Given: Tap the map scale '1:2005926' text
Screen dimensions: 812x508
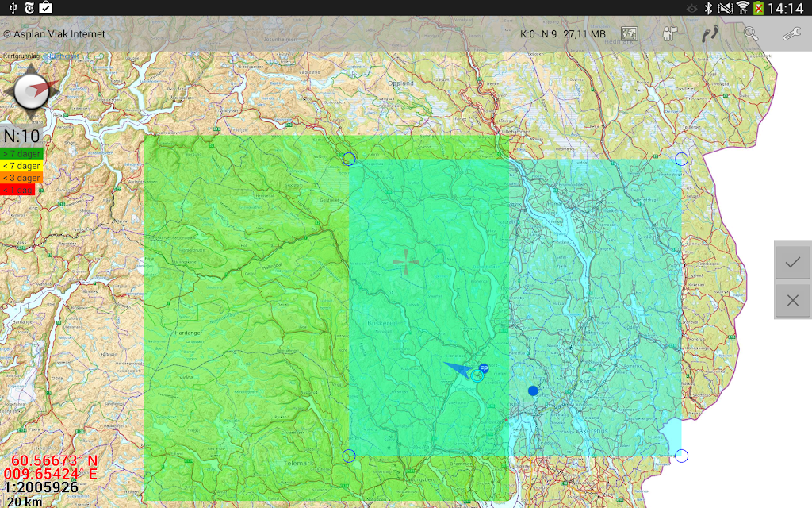Looking at the screenshot, I should pyautogui.click(x=41, y=487).
